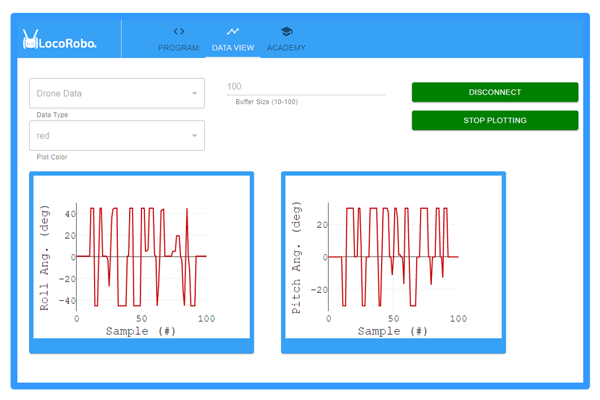
Task: Click the Academy graduation cap icon
Action: (286, 32)
